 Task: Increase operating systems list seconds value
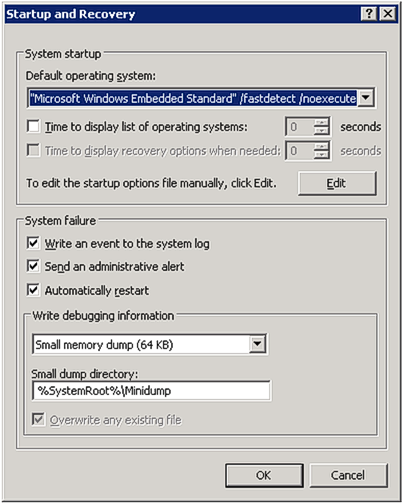[x=321, y=122]
